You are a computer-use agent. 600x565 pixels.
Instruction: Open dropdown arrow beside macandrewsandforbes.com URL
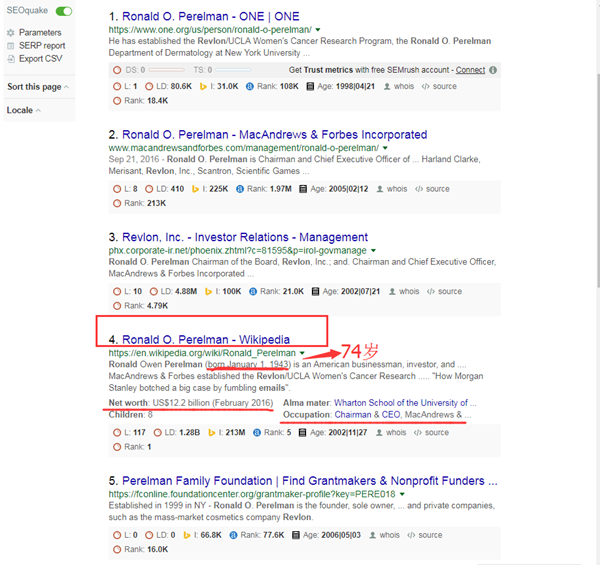click(385, 148)
